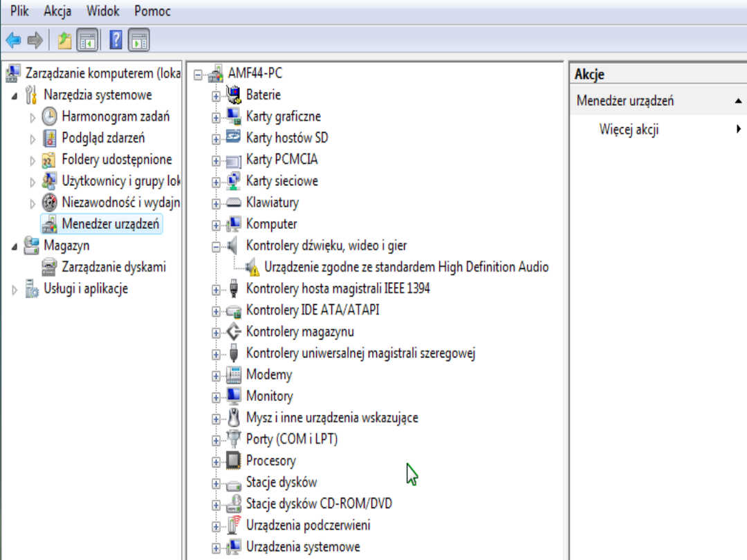Collapse Kontrolery dźwięku, wideo i gier
This screenshot has width=747, height=560.
click(x=216, y=247)
